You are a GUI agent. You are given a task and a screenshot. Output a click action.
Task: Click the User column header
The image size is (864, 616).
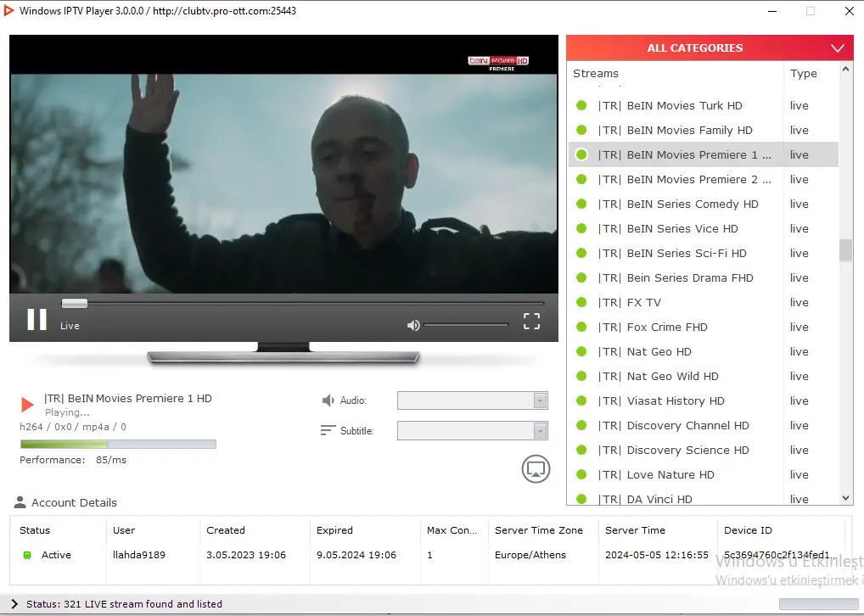pos(124,530)
